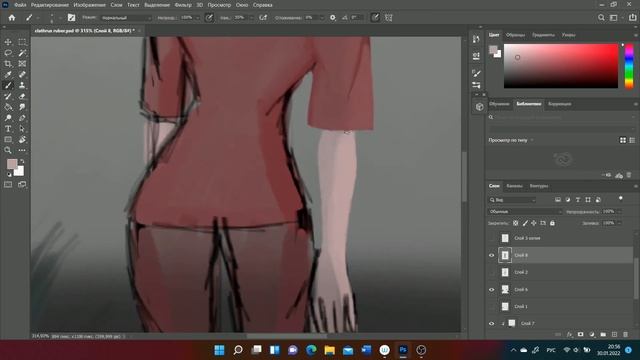This screenshot has width=640, height=360.
Task: Select the Pen tool
Action: pyautogui.click(x=22, y=118)
